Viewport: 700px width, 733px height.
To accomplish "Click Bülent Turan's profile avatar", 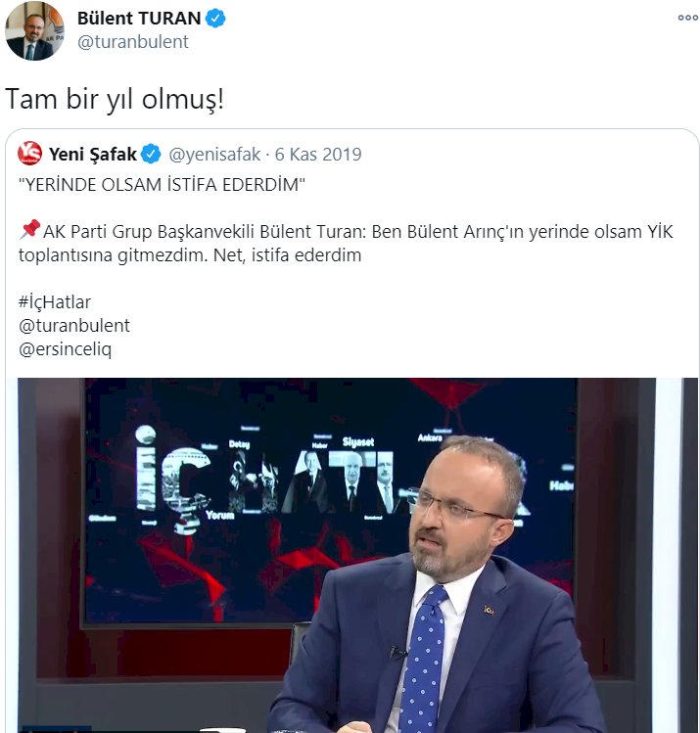I will [x=34, y=31].
